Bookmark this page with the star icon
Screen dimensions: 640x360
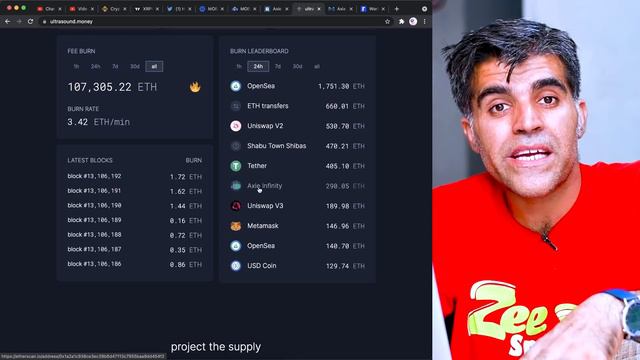(387, 21)
